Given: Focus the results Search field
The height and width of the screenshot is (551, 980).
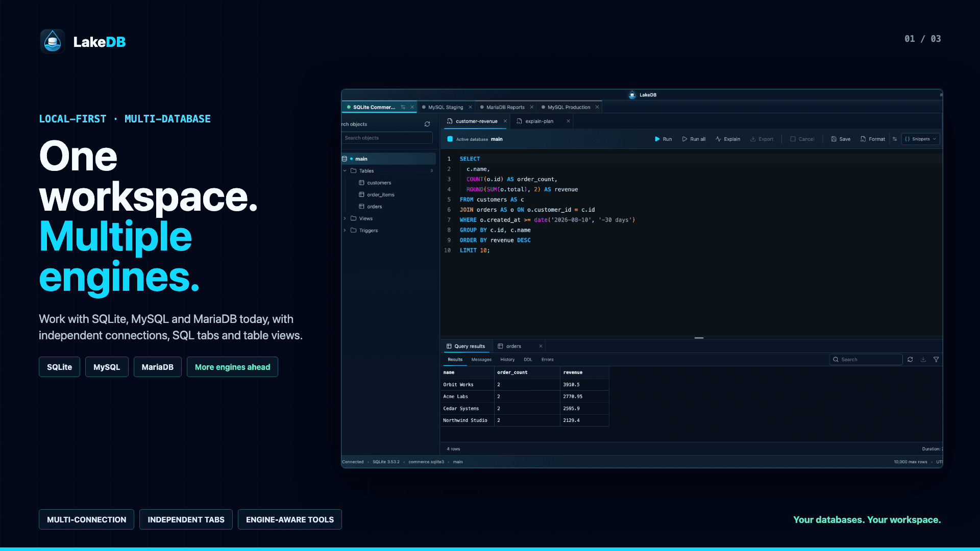Looking at the screenshot, I should (866, 360).
